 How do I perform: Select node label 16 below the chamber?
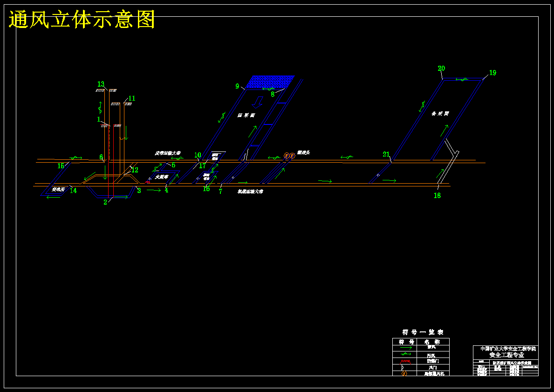[206, 189]
